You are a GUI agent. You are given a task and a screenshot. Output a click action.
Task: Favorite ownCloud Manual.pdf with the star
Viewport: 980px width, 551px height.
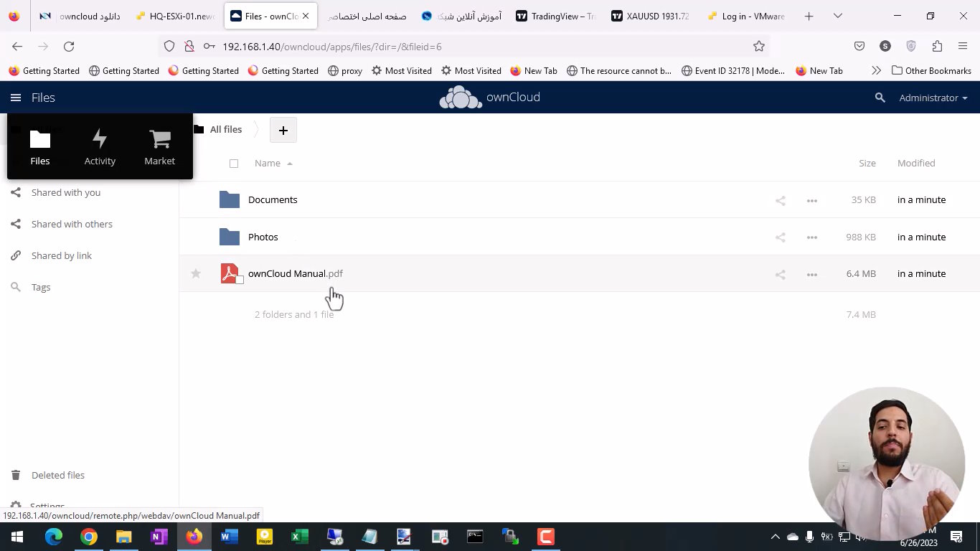click(196, 273)
